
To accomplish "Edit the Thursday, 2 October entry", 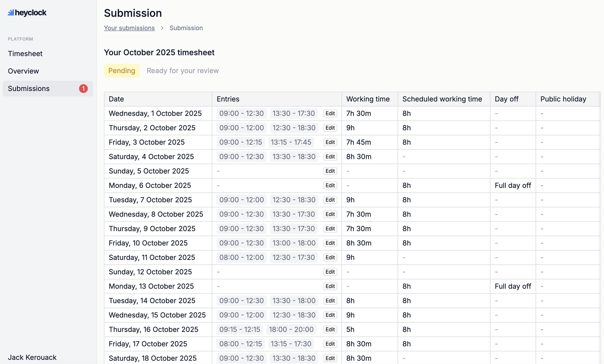I will pos(330,128).
